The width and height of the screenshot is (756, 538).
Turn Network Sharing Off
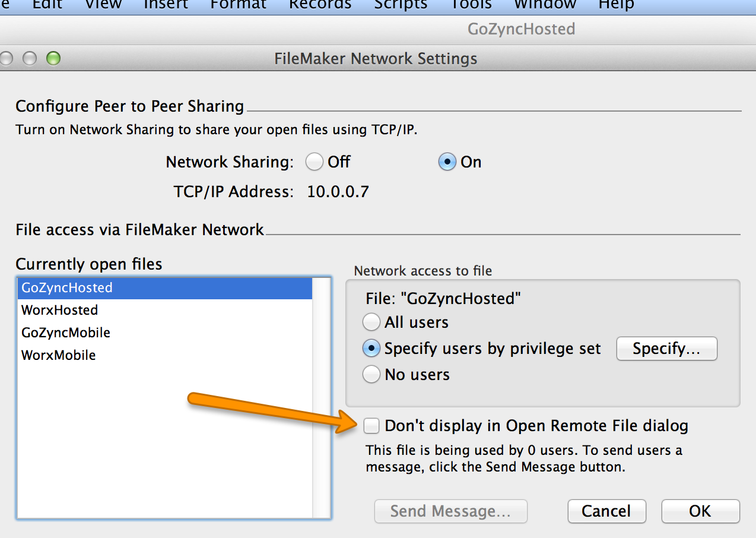coord(315,162)
